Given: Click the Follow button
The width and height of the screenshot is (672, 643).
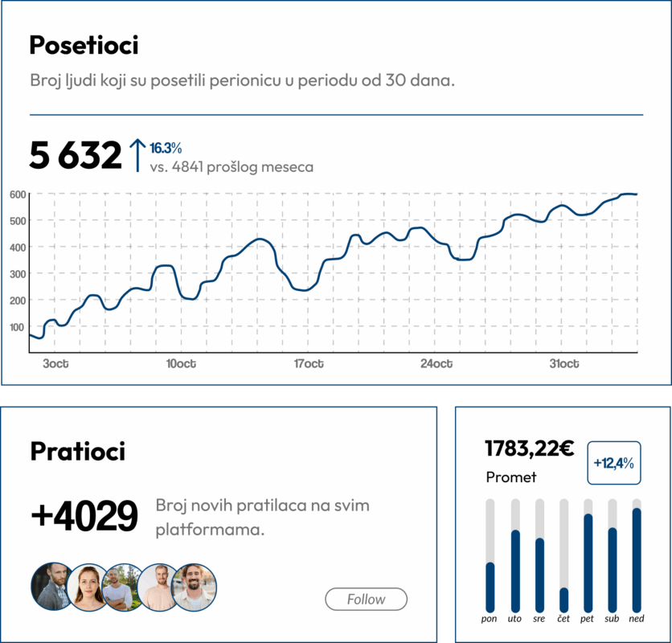Looking at the screenshot, I should [366, 599].
